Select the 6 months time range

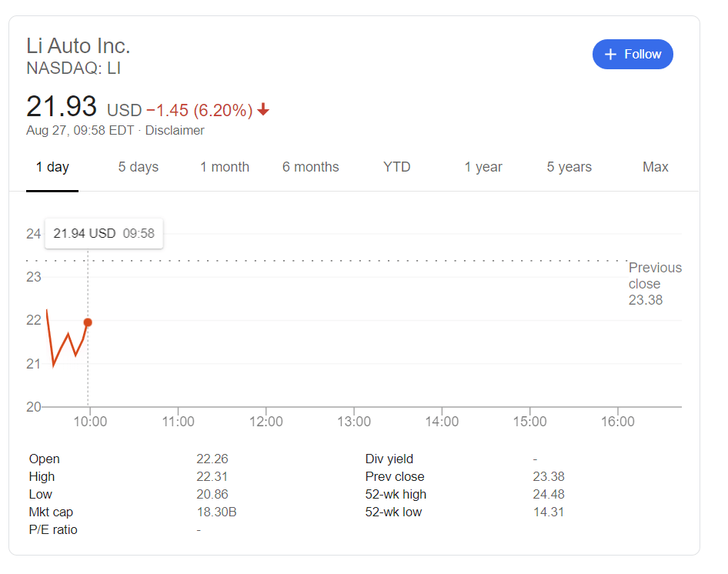point(310,167)
